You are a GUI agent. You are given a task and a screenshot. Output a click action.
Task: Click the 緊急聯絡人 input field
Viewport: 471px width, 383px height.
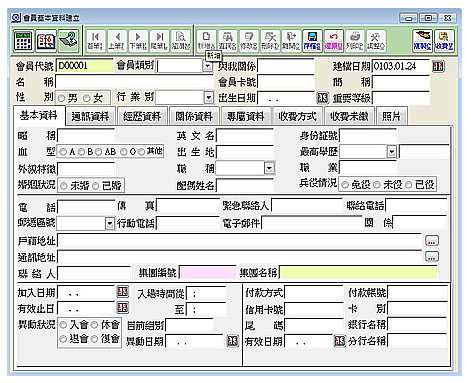[307, 205]
